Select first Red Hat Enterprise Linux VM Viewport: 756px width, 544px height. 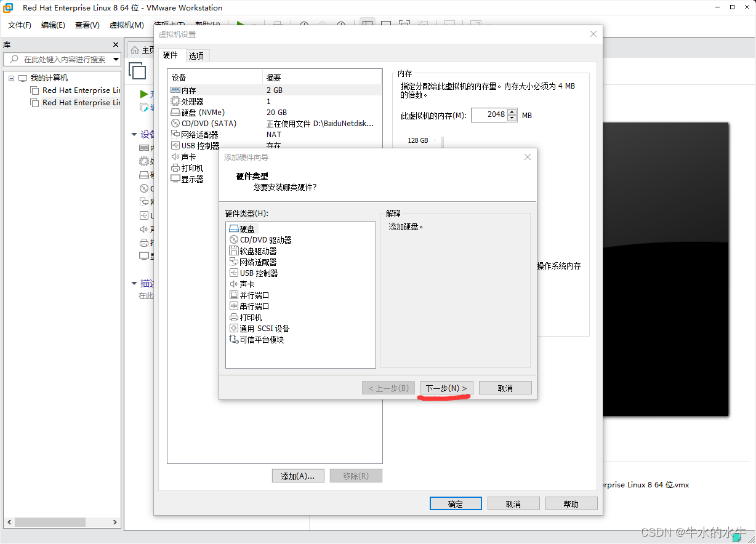click(x=74, y=90)
